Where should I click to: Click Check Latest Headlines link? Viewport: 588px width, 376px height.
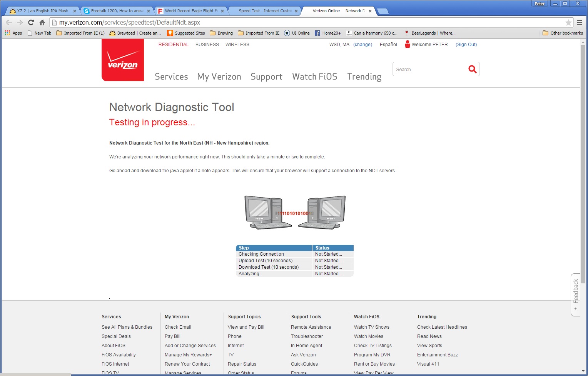click(442, 327)
